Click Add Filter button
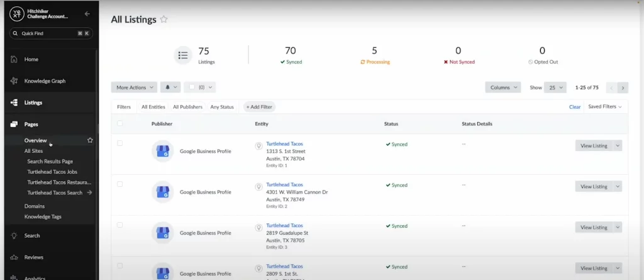644x280 pixels. [259, 107]
